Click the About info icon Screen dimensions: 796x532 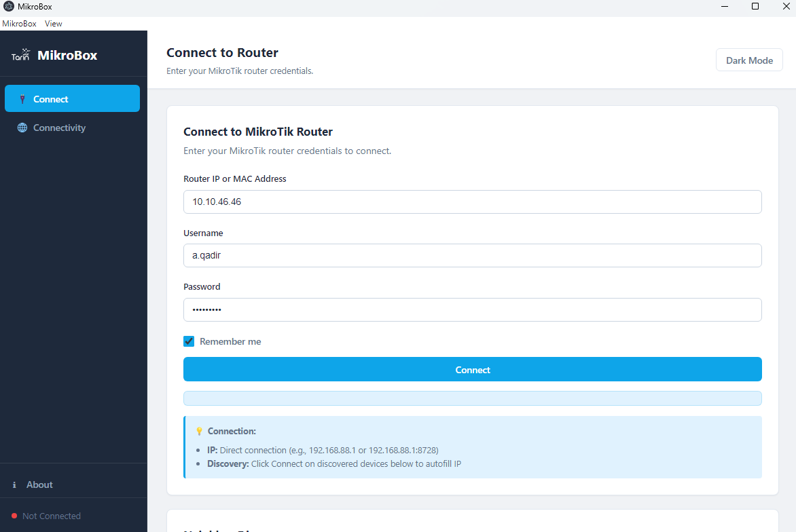[x=14, y=484]
